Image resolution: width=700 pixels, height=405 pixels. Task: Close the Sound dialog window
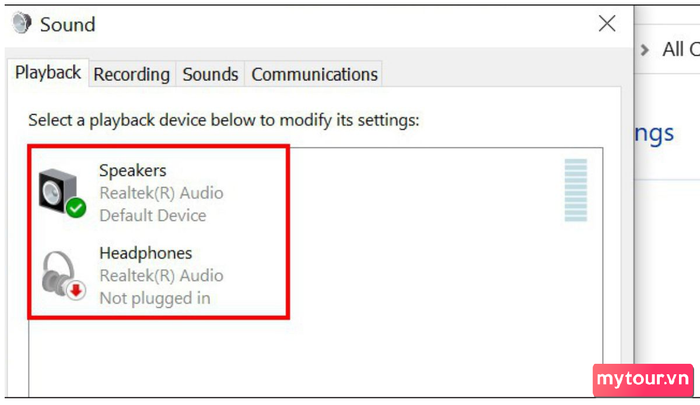click(607, 23)
